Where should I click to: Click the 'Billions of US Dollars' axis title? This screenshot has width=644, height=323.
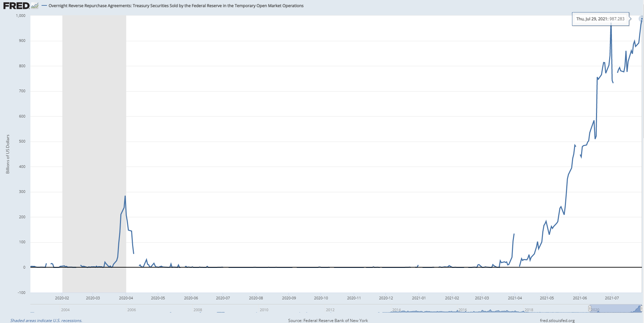[8, 154]
